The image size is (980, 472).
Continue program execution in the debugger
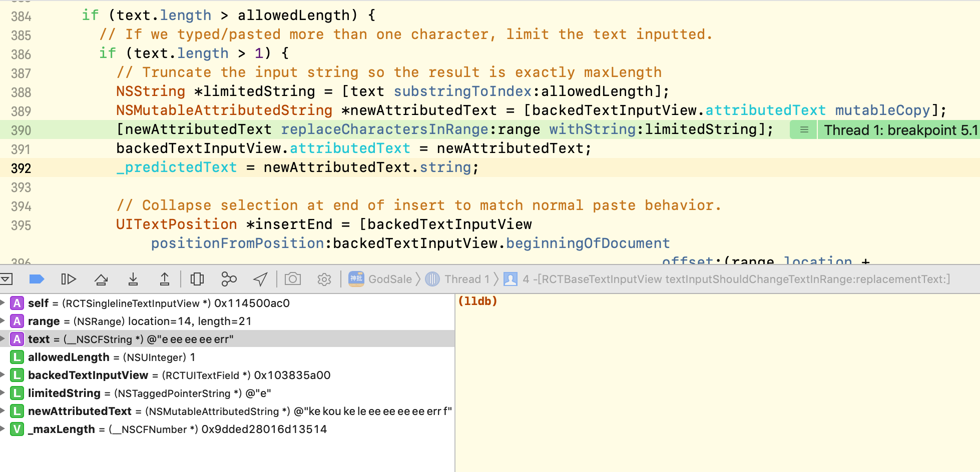[69, 279]
